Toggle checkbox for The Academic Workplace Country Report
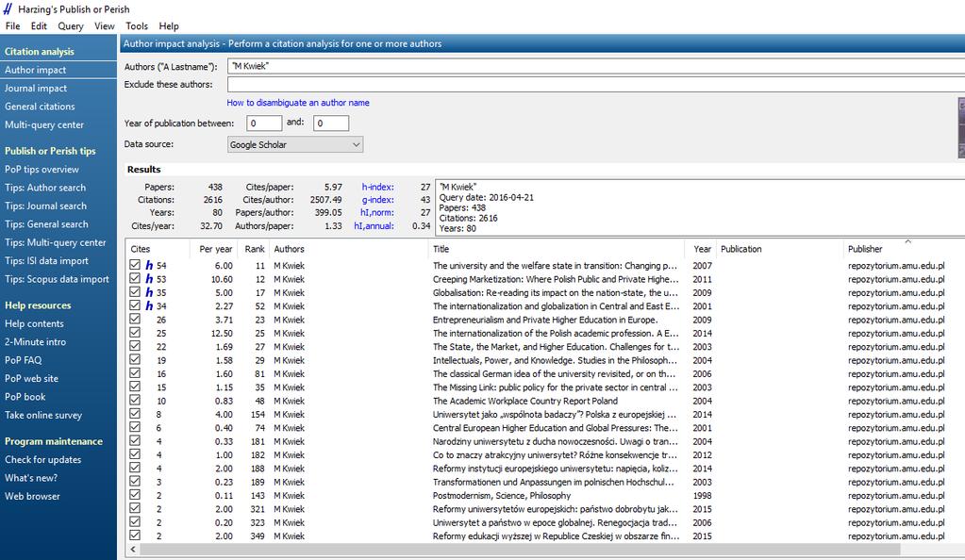This screenshot has height=560, width=965. coord(135,400)
